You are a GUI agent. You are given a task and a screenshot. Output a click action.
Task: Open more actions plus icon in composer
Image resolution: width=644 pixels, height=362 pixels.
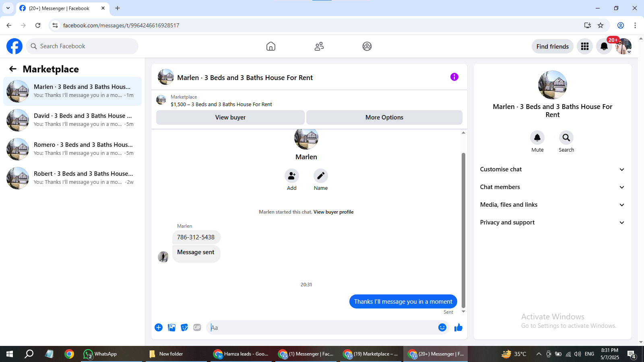tap(159, 327)
